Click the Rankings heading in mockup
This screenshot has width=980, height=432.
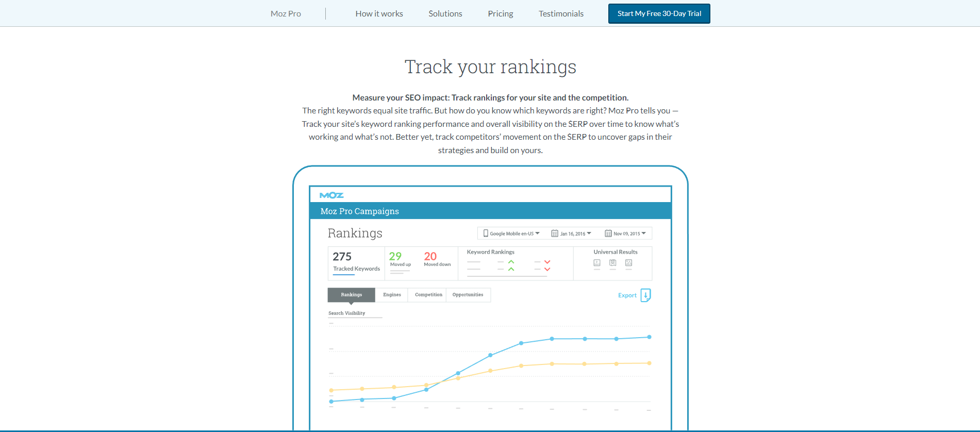click(355, 234)
